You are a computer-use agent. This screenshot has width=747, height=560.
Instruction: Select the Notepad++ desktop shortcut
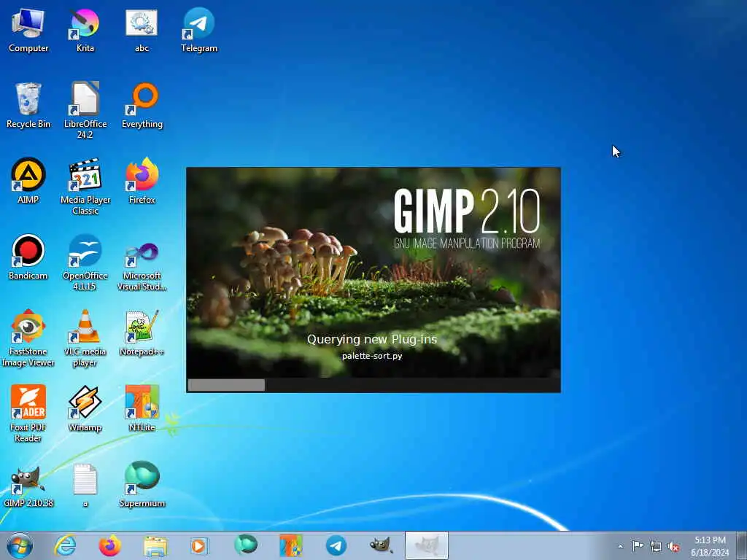[142, 332]
